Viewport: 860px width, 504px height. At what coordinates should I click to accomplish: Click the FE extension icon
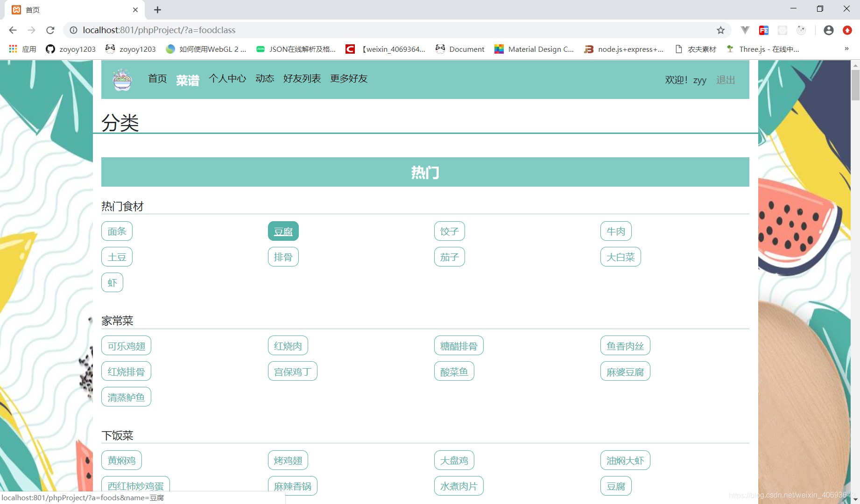[x=764, y=30]
